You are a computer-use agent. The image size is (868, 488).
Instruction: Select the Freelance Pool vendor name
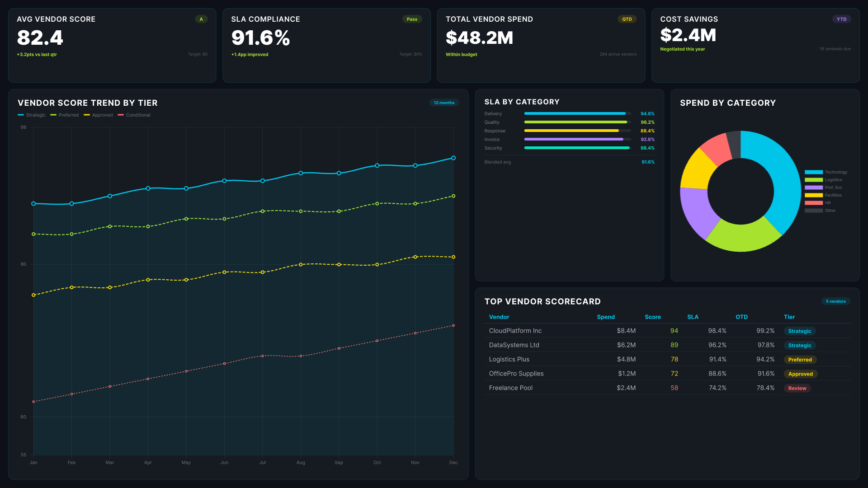click(511, 388)
